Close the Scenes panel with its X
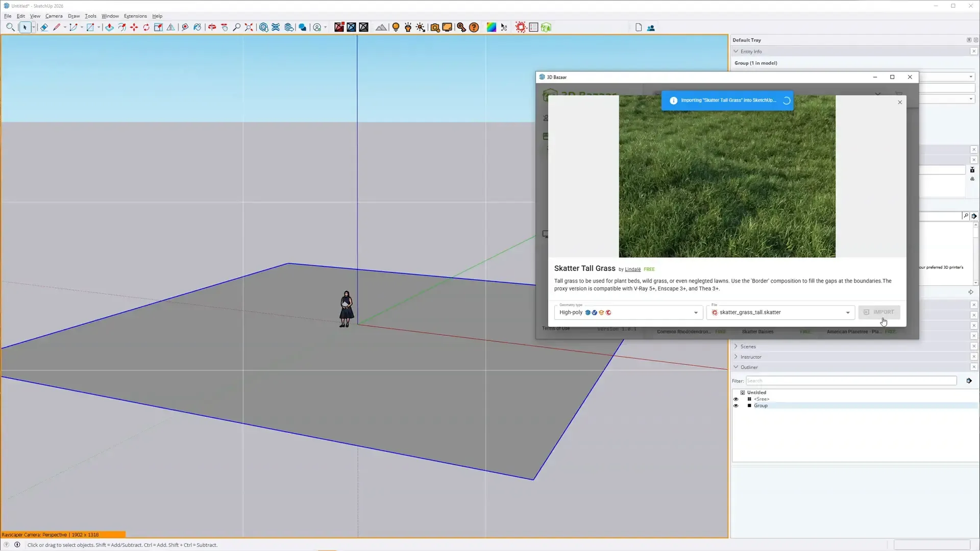 click(974, 346)
